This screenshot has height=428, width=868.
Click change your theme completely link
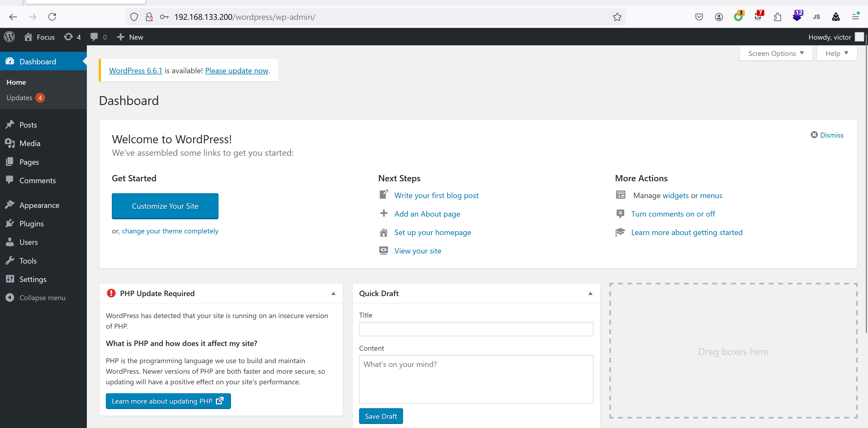(170, 231)
